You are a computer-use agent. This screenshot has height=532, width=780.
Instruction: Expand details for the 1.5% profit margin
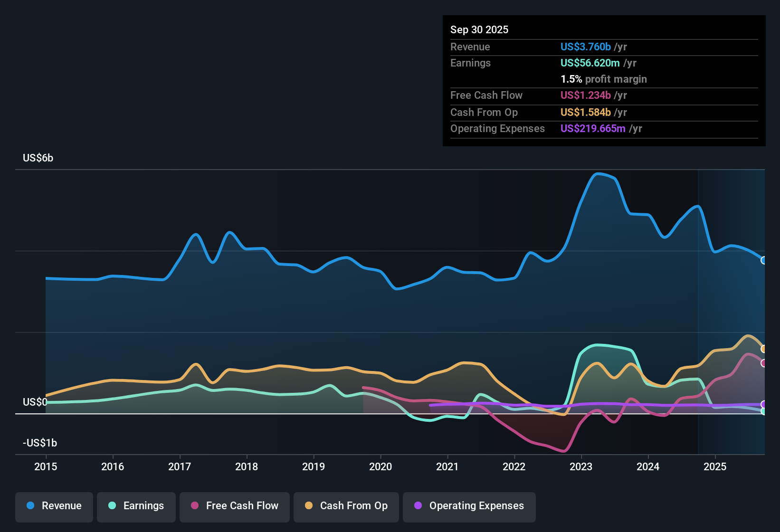[x=604, y=79]
